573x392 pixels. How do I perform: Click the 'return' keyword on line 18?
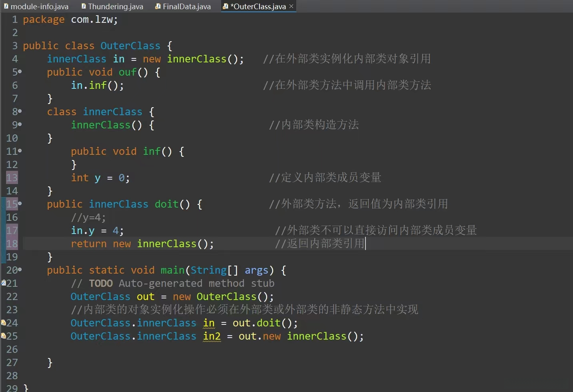(89, 244)
